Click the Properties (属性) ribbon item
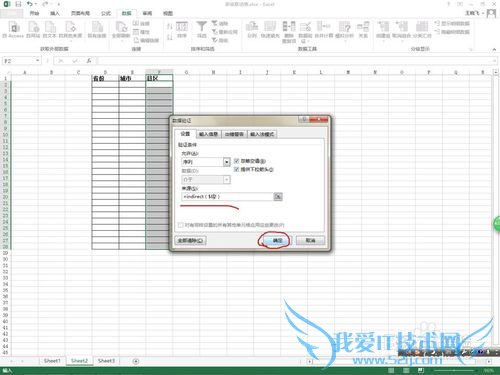 141,32
